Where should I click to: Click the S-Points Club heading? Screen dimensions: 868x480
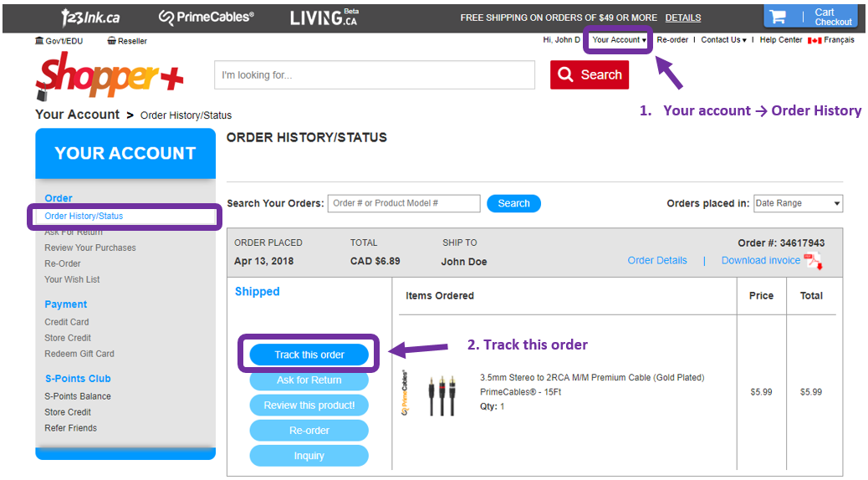point(78,379)
